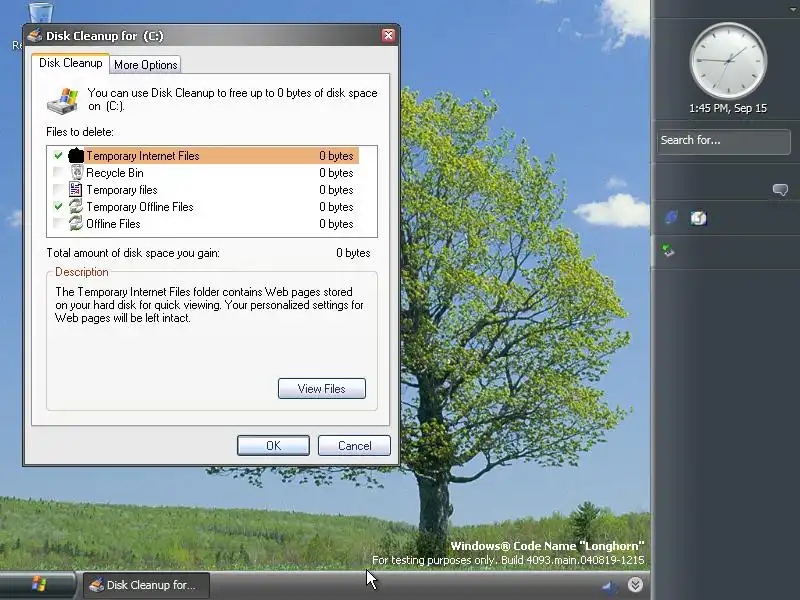Select the Disk Cleanup tab
The height and width of the screenshot is (600, 800).
click(x=70, y=63)
